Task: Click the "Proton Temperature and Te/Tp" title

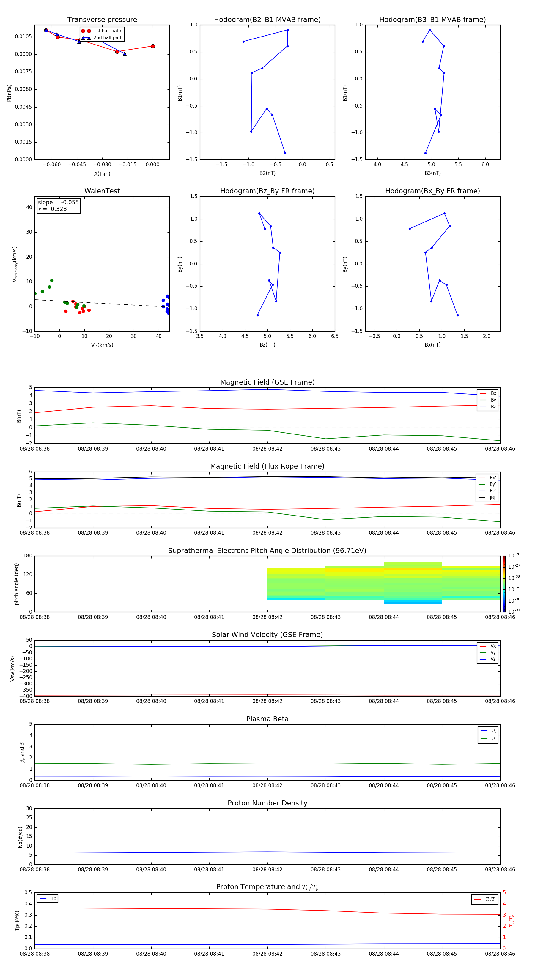Action: tap(267, 887)
